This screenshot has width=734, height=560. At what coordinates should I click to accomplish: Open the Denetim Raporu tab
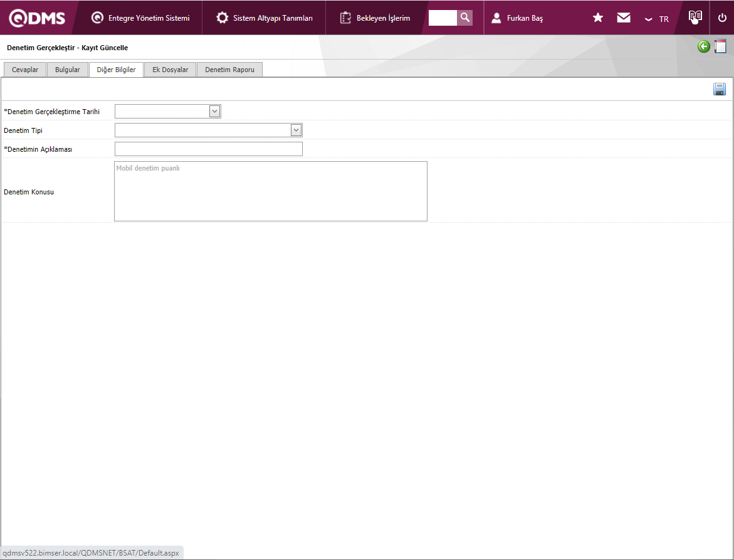point(229,70)
